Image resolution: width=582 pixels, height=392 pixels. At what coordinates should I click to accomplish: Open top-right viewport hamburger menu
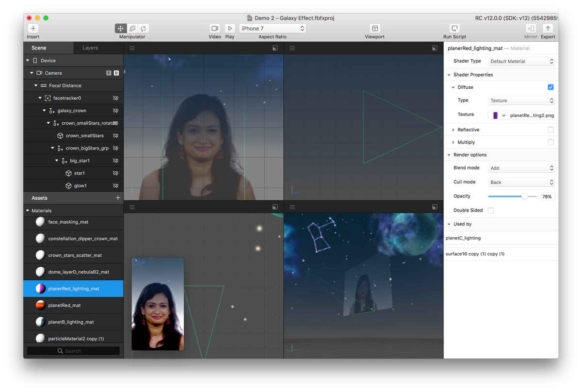292,48
